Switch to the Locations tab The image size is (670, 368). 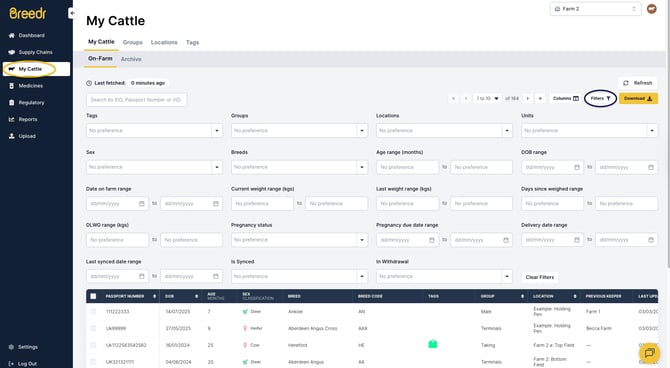[x=164, y=42]
